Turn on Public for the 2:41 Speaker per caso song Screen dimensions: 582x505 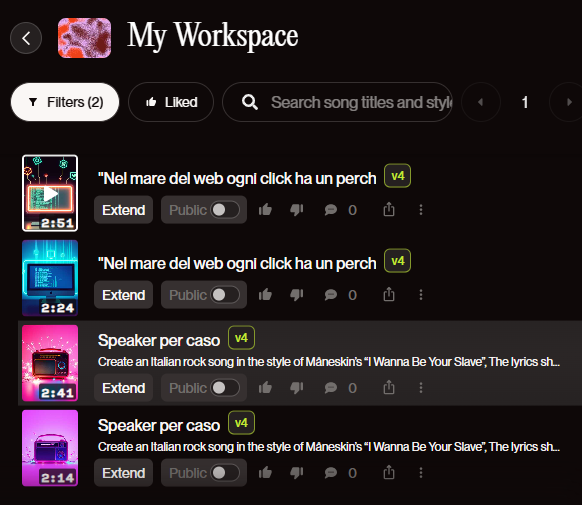[225, 388]
